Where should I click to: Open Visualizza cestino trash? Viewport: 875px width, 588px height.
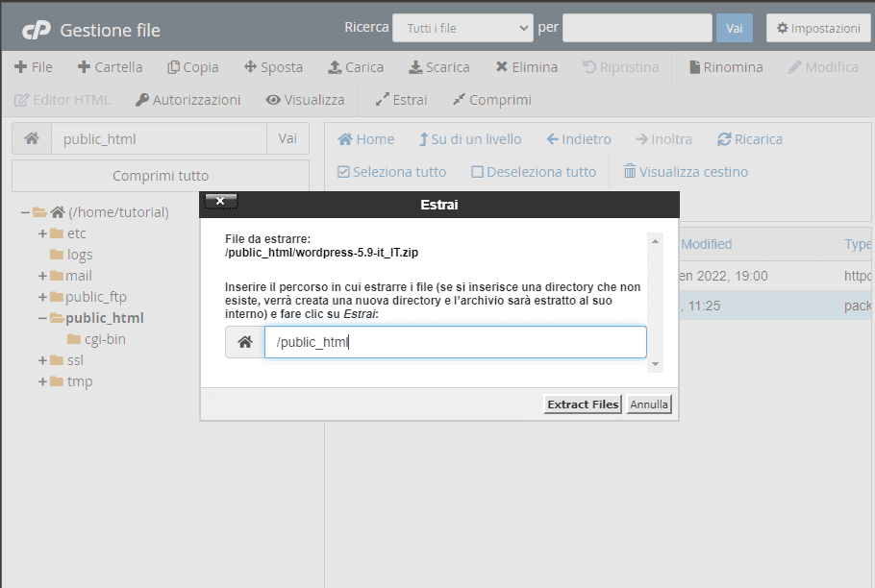click(x=686, y=172)
